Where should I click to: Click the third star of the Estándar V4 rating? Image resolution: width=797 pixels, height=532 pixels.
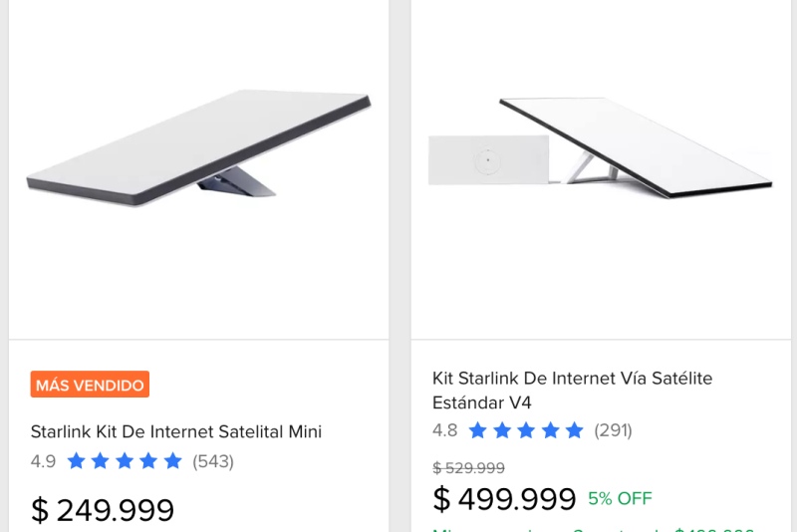pos(526,430)
